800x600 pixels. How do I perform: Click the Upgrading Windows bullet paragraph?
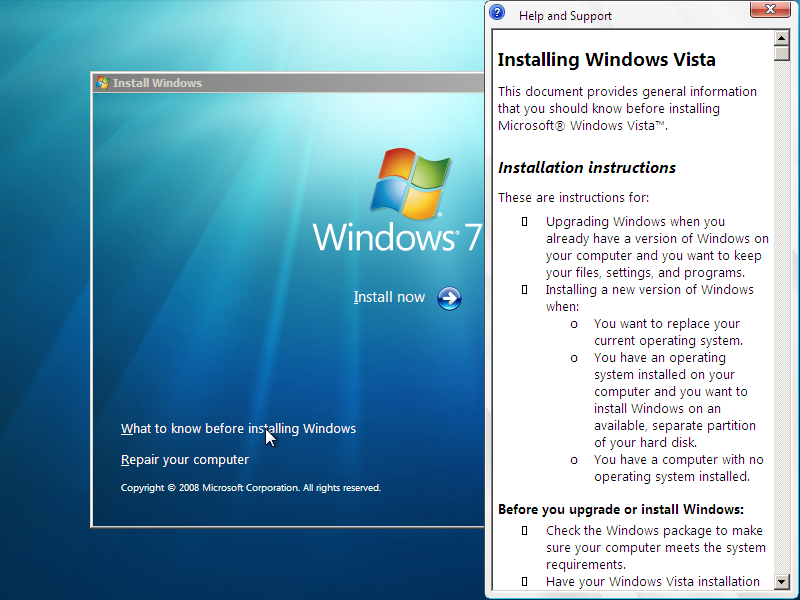tap(656, 247)
